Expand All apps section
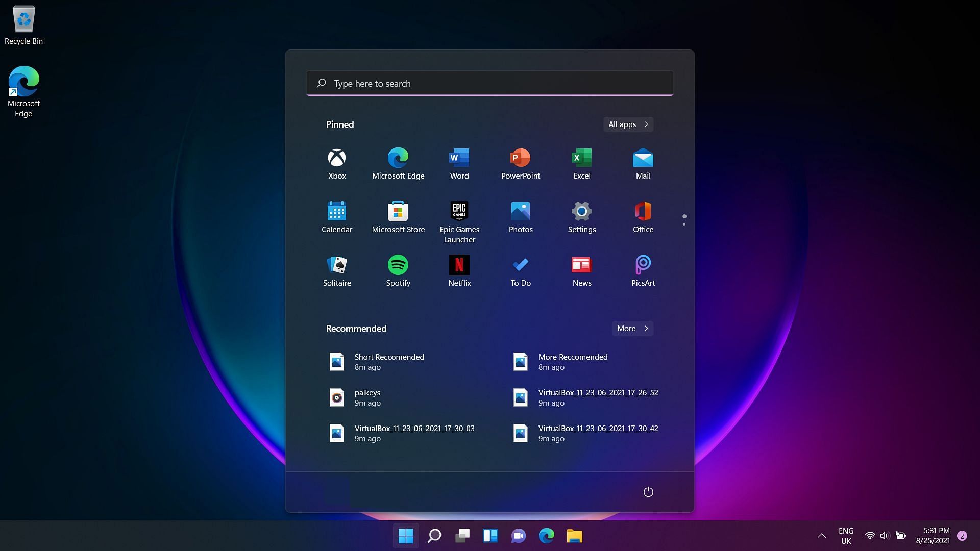The image size is (980, 551). pyautogui.click(x=628, y=124)
